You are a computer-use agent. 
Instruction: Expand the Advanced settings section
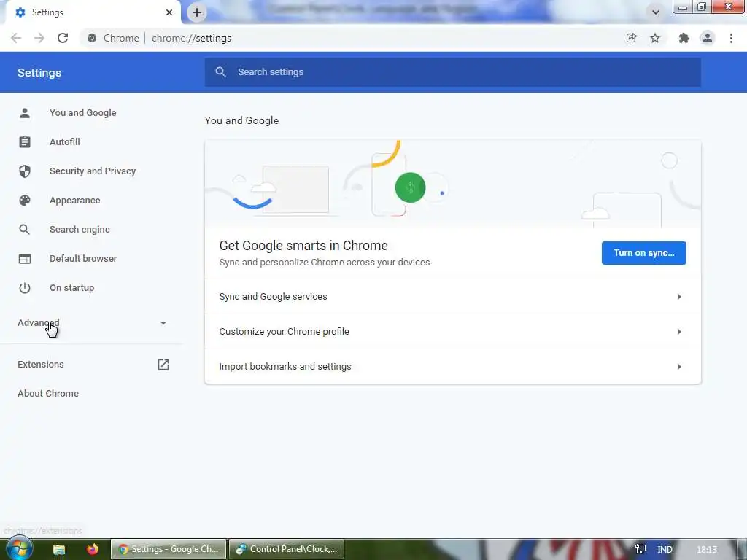[39, 322]
